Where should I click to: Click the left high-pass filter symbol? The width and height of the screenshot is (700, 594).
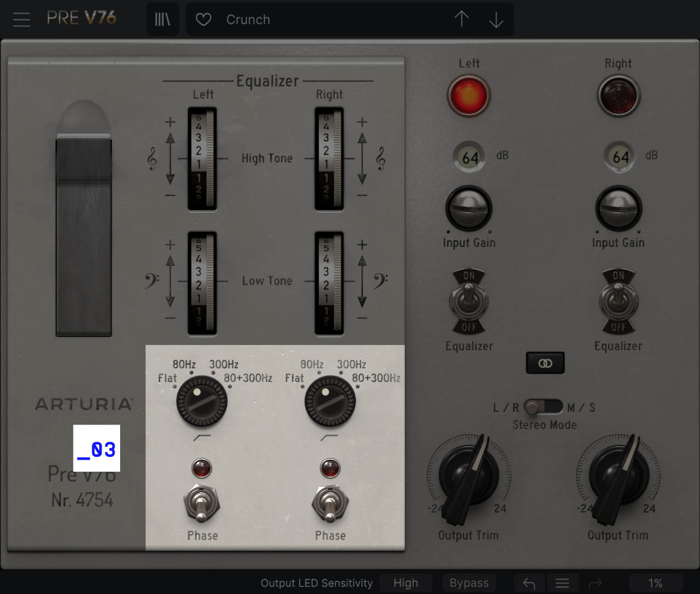pyautogui.click(x=202, y=437)
